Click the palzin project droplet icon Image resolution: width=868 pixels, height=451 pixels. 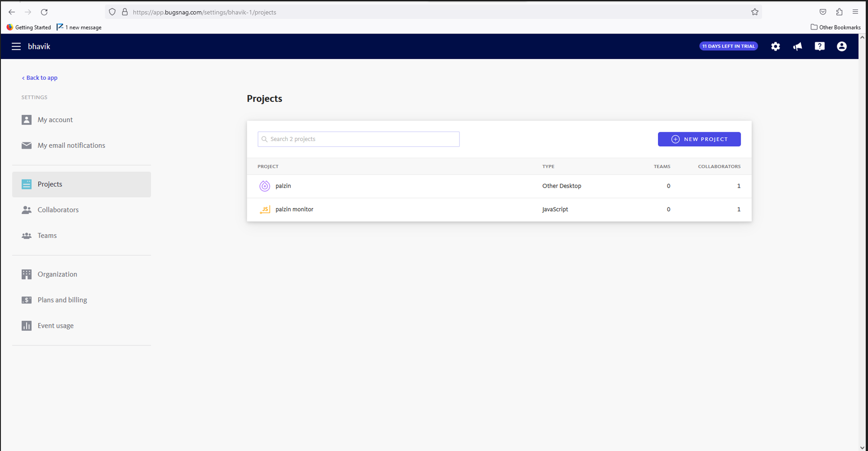pyautogui.click(x=264, y=186)
